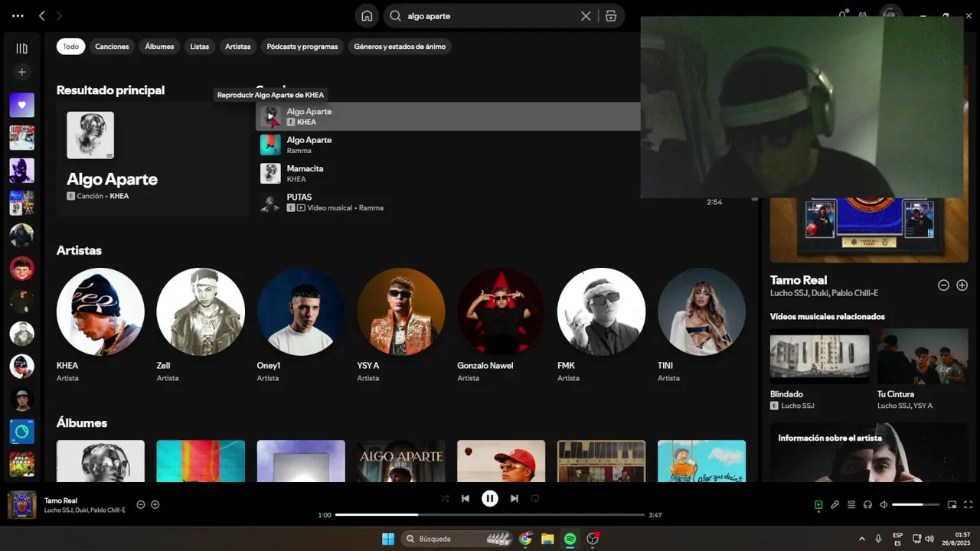
Task: Open 'Tamo Real' title in right panel
Action: [799, 280]
